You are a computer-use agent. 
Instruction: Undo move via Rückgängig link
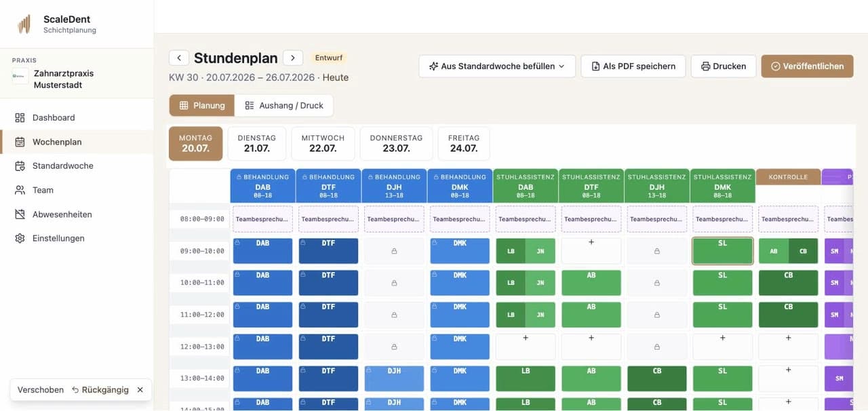pyautogui.click(x=100, y=390)
